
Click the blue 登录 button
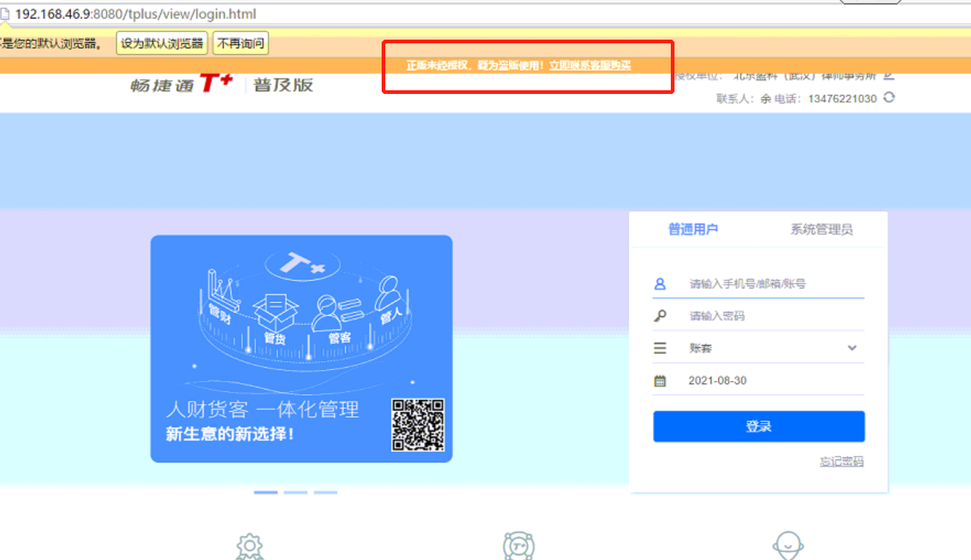tap(759, 426)
